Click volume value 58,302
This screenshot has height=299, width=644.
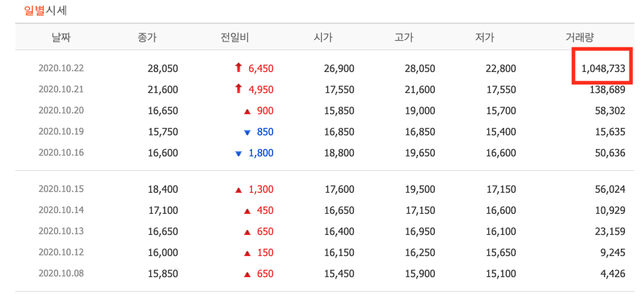click(611, 111)
